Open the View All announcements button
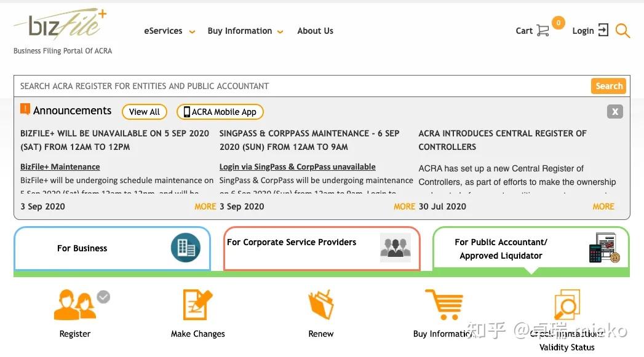Image resolution: width=644 pixels, height=357 pixels. 144,112
